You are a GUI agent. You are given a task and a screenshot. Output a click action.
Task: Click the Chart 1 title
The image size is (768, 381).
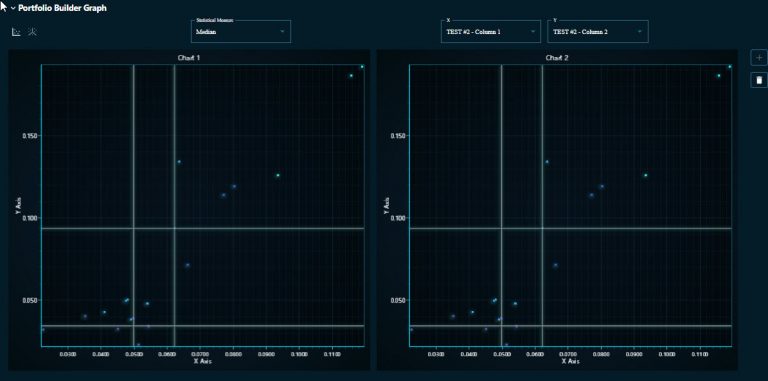(189, 58)
